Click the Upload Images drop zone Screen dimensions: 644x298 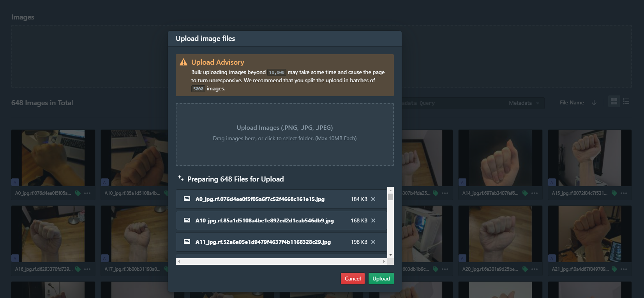[x=285, y=134]
